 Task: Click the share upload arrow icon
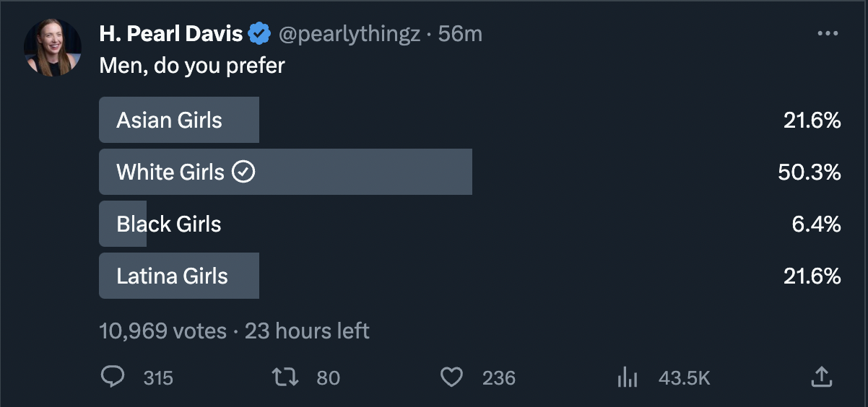[x=822, y=377]
